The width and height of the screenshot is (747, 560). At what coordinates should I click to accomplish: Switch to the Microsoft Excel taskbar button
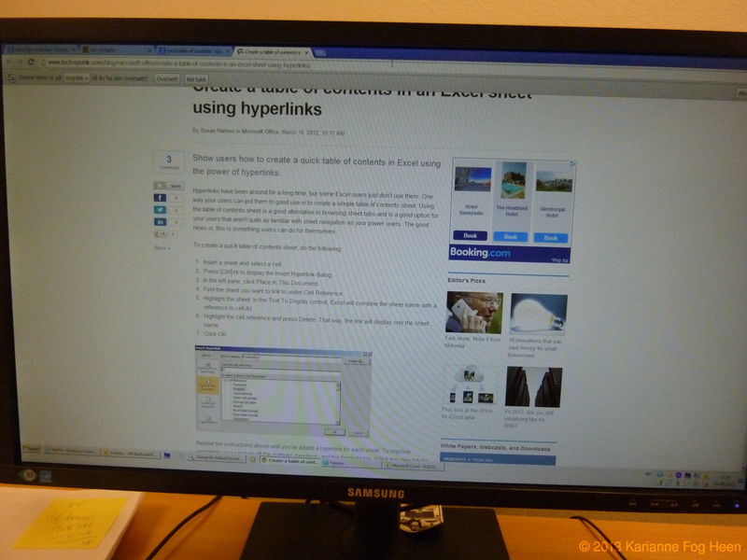(x=413, y=465)
